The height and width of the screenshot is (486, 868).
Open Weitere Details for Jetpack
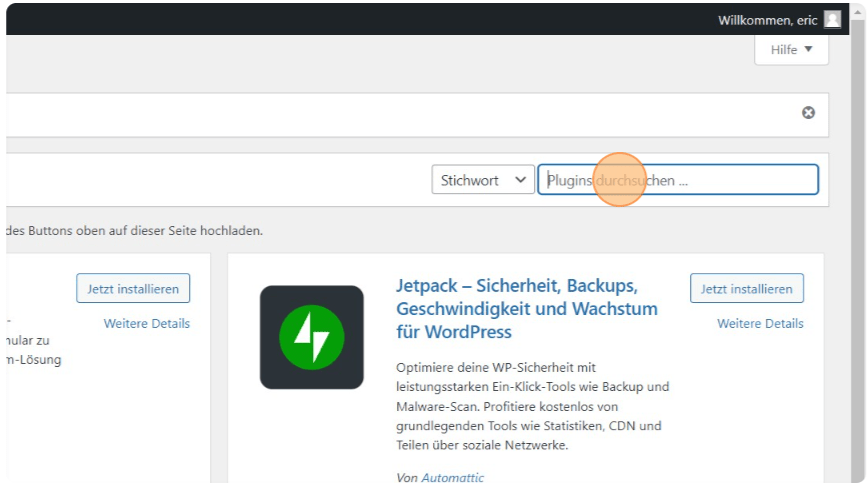[x=760, y=324]
